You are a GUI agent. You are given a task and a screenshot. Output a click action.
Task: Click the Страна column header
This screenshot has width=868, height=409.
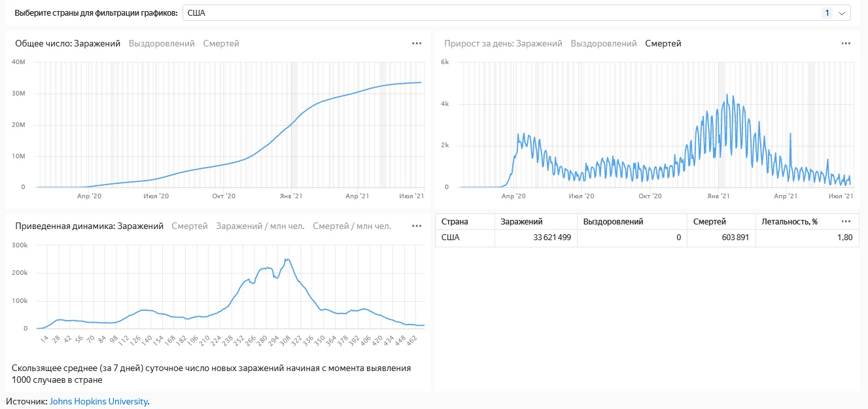[455, 222]
